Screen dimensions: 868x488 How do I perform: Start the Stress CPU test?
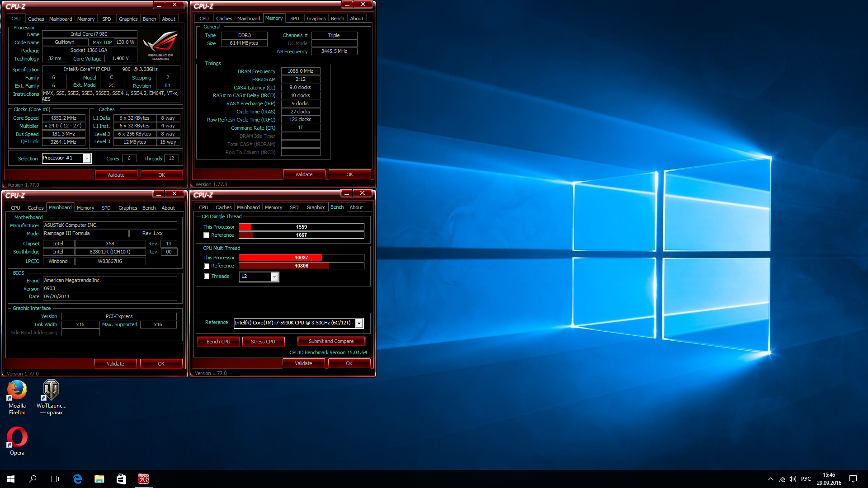pos(263,342)
